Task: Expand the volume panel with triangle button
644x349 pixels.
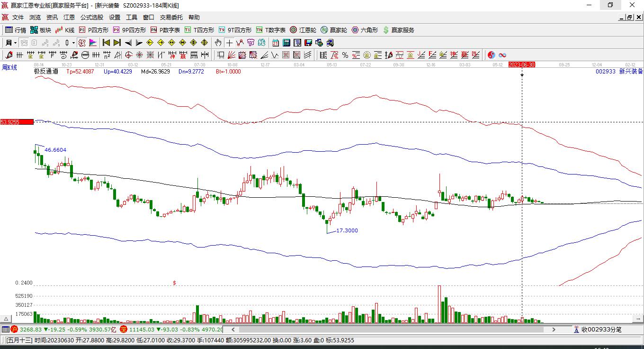Action: pos(7,319)
